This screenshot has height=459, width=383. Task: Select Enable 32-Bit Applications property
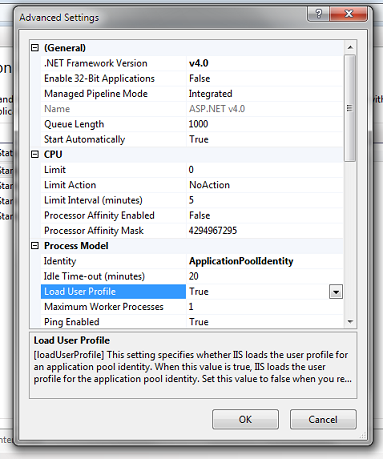pos(113,78)
